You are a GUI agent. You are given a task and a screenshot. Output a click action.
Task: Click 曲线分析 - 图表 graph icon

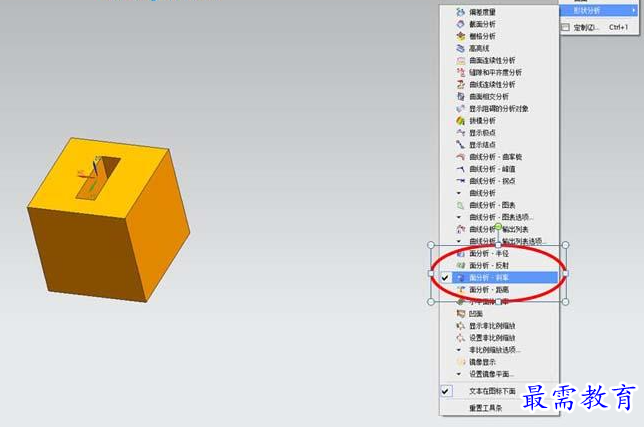[460, 205]
